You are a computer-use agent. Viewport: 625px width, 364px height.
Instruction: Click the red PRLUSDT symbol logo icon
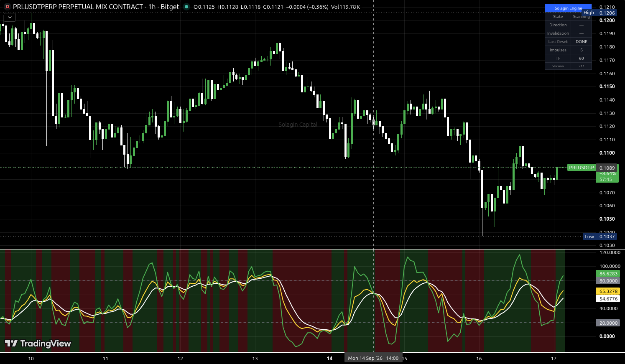[x=7, y=7]
